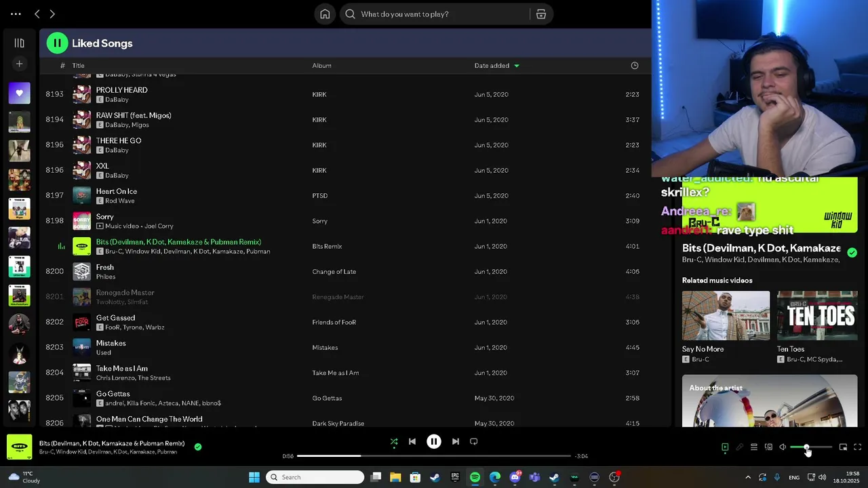This screenshot has width=868, height=488.
Task: Toggle liked check in bottom now-playing bar
Action: pyautogui.click(x=198, y=447)
